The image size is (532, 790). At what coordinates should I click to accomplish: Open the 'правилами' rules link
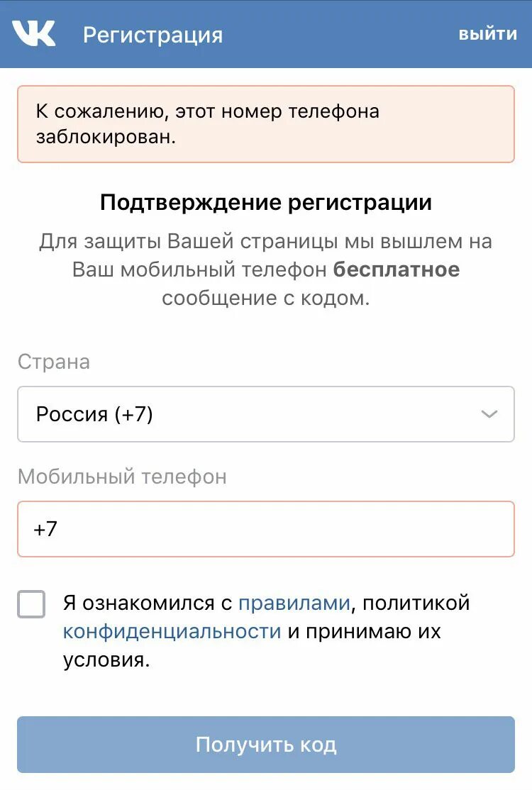point(294,603)
